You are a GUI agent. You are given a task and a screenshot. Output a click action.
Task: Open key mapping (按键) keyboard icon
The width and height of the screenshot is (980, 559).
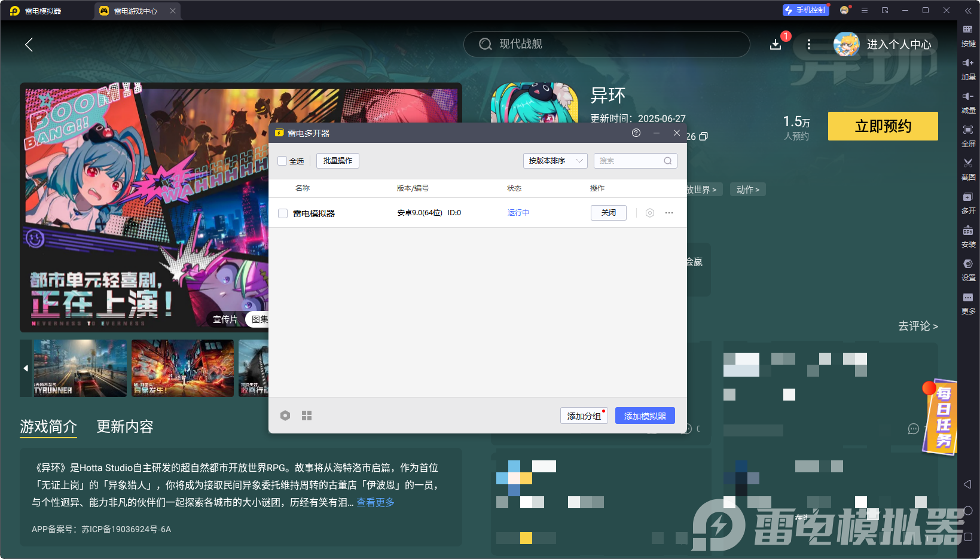coord(967,30)
